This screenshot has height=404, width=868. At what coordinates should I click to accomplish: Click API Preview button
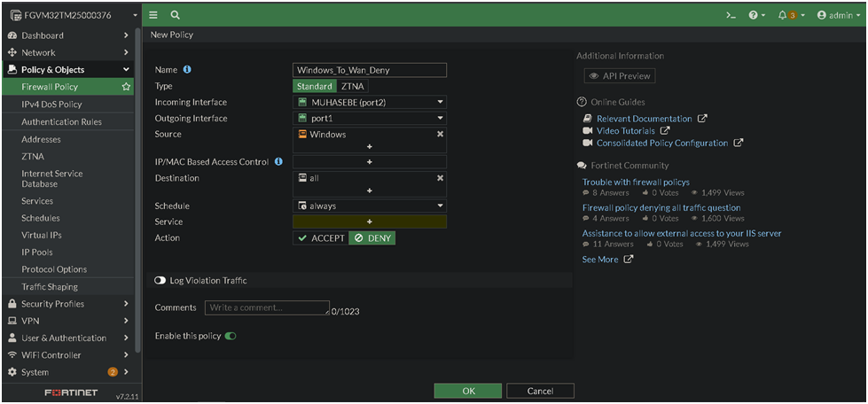pos(620,76)
